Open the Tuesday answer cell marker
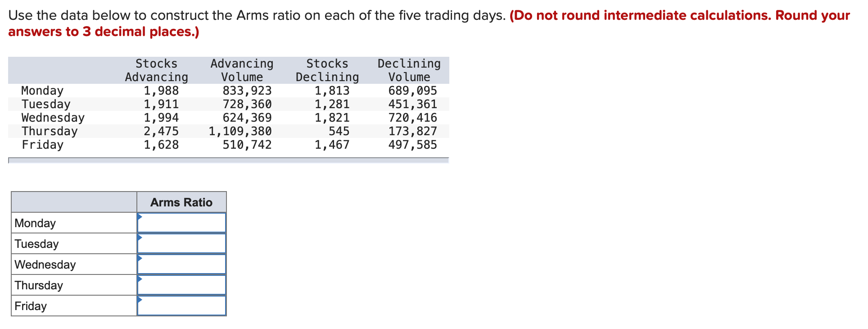 pyautogui.click(x=140, y=238)
